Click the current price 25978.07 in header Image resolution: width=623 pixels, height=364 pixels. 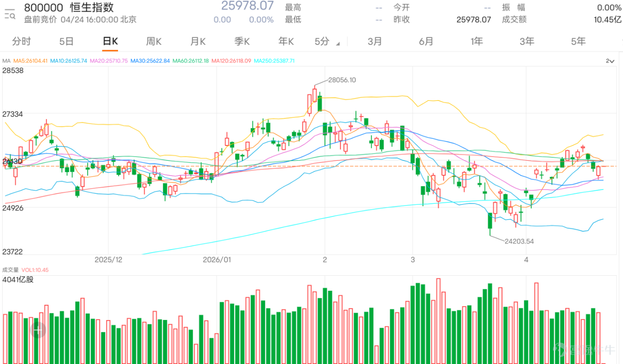pos(247,6)
